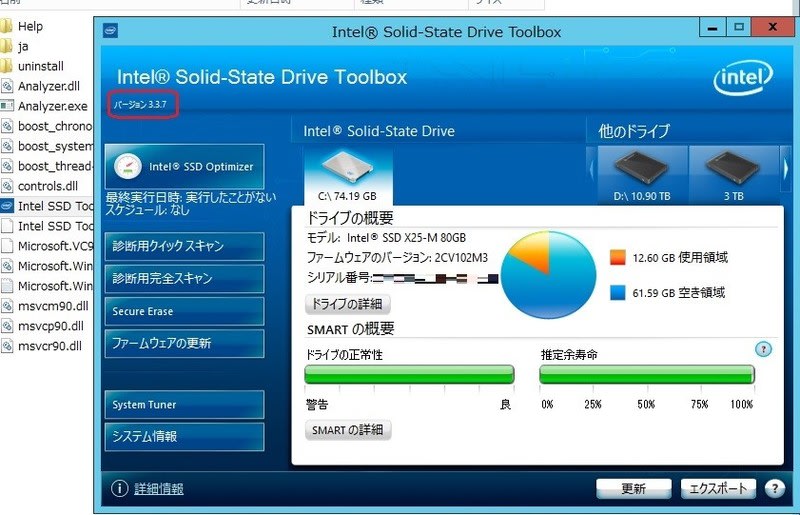Click the 61.59 GB 空き領域 text

679,293
